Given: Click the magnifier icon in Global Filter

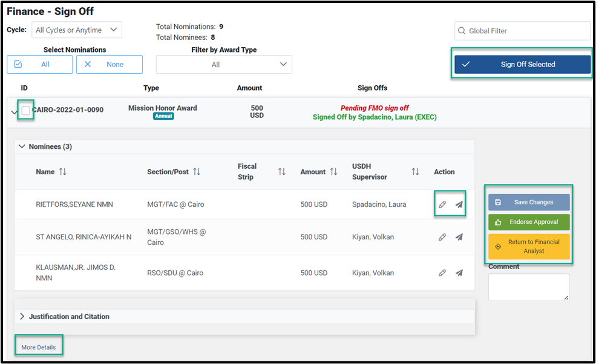Looking at the screenshot, I should coord(462,31).
